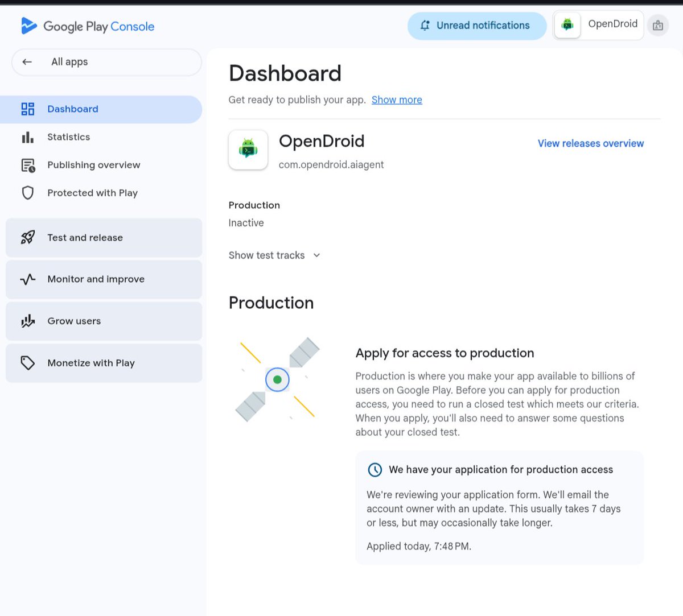Open Protected with Play
Image resolution: width=683 pixels, height=616 pixels.
coord(101,193)
